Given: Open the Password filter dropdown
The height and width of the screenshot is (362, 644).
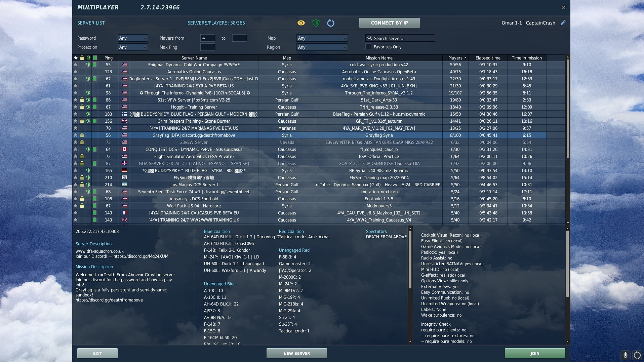Looking at the screenshot, I should click(x=132, y=38).
